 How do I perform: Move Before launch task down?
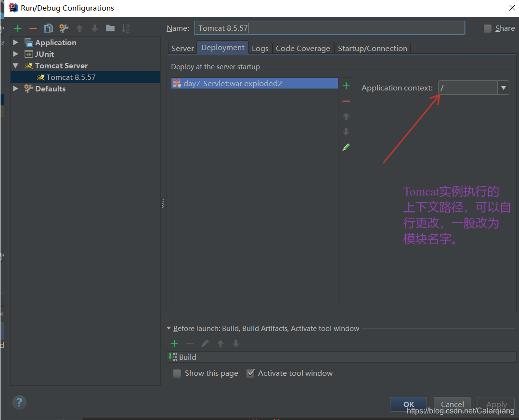coord(236,344)
